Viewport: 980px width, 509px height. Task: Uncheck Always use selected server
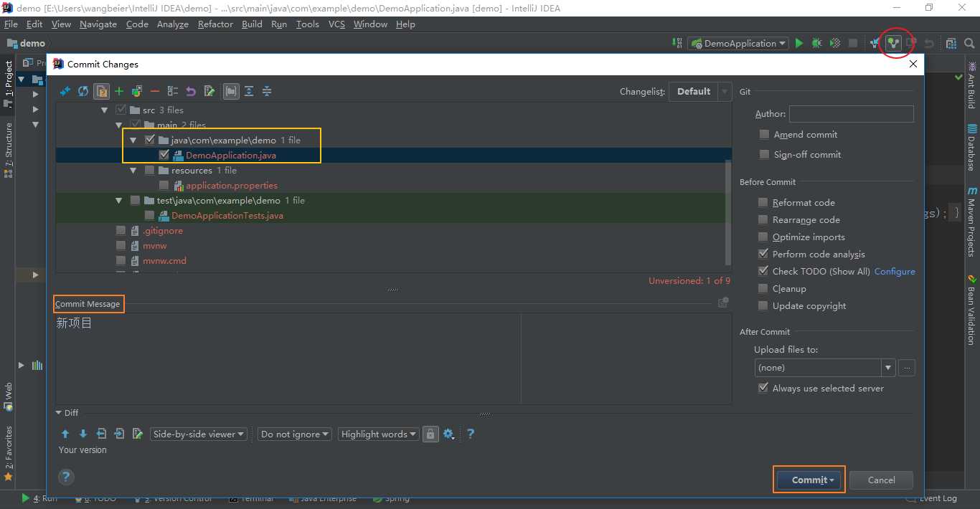tap(763, 389)
